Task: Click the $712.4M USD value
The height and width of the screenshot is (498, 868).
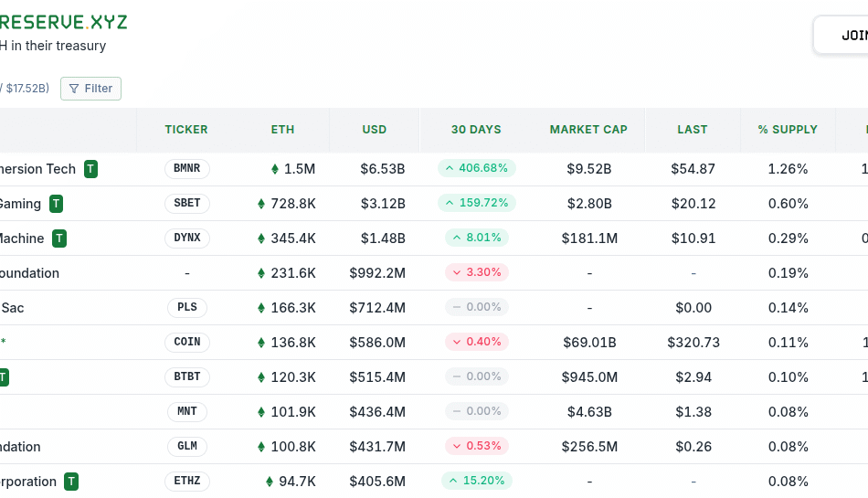Action: point(377,308)
